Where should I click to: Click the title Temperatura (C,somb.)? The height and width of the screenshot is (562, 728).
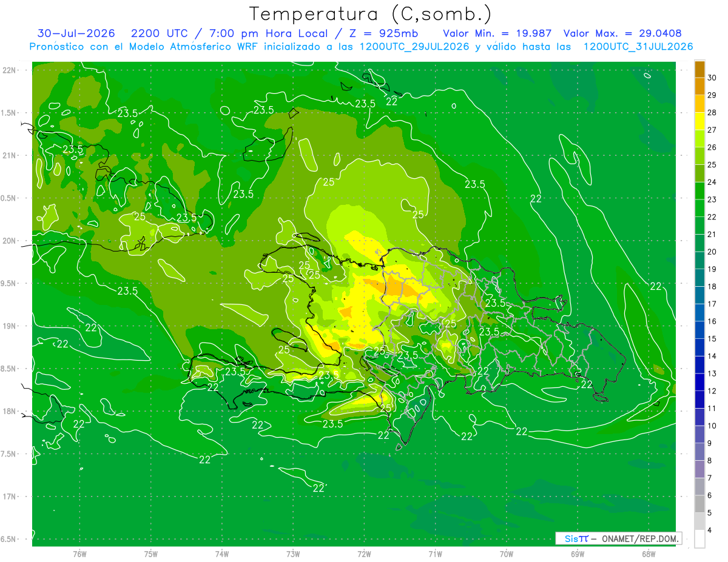[371, 14]
